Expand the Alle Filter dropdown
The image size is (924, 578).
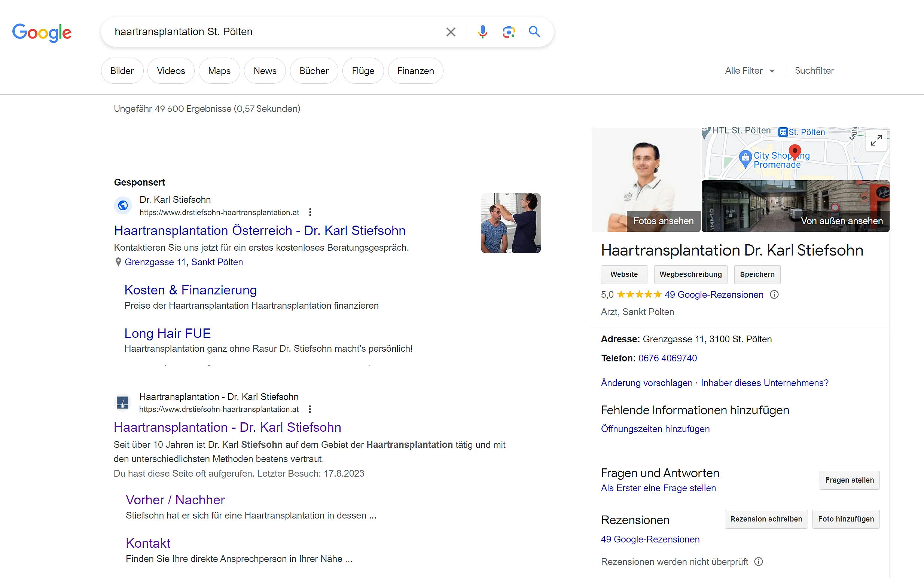[750, 71]
